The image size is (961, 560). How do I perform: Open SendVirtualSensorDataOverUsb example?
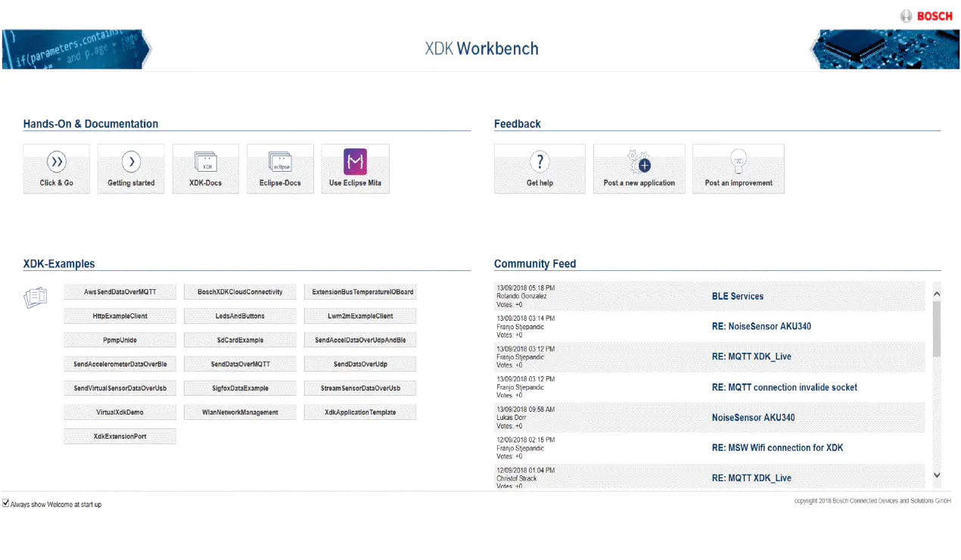[120, 389]
